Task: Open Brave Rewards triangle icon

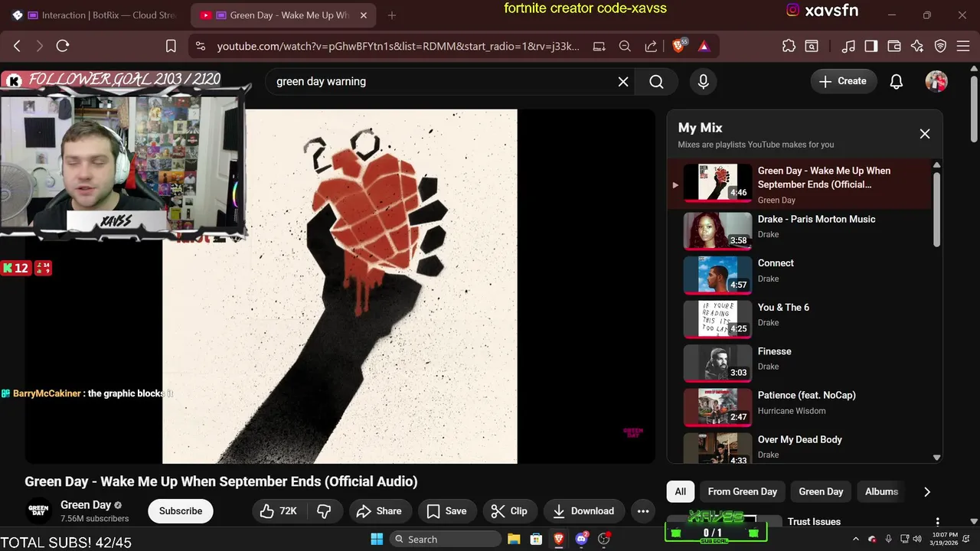Action: [x=704, y=46]
